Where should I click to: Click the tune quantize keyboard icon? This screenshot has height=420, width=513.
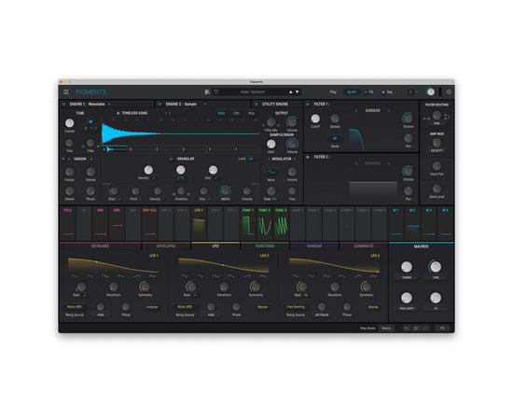coord(90,121)
